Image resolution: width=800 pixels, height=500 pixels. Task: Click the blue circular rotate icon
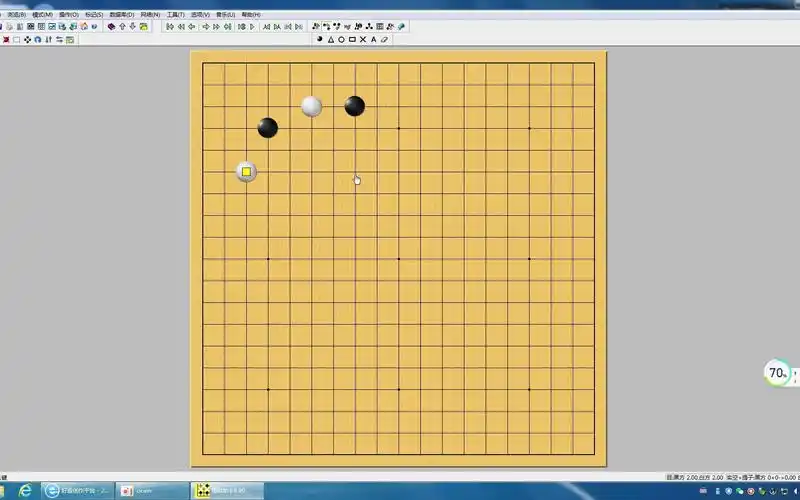coord(38,39)
